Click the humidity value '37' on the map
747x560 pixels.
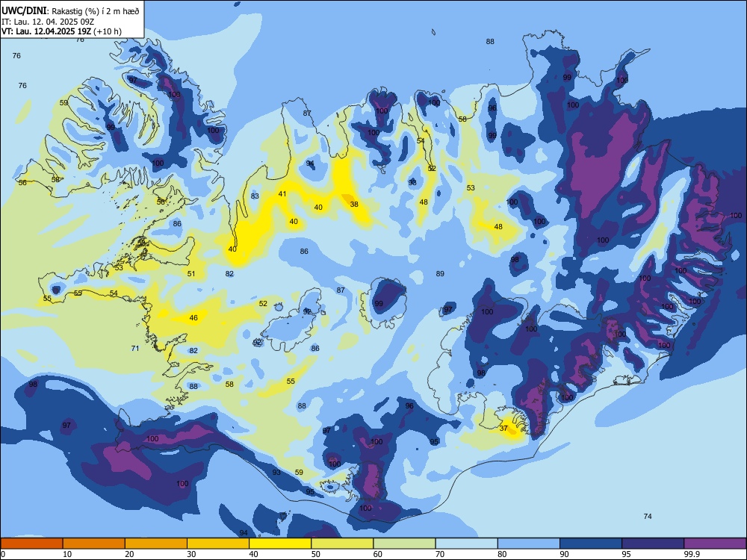pos(503,428)
